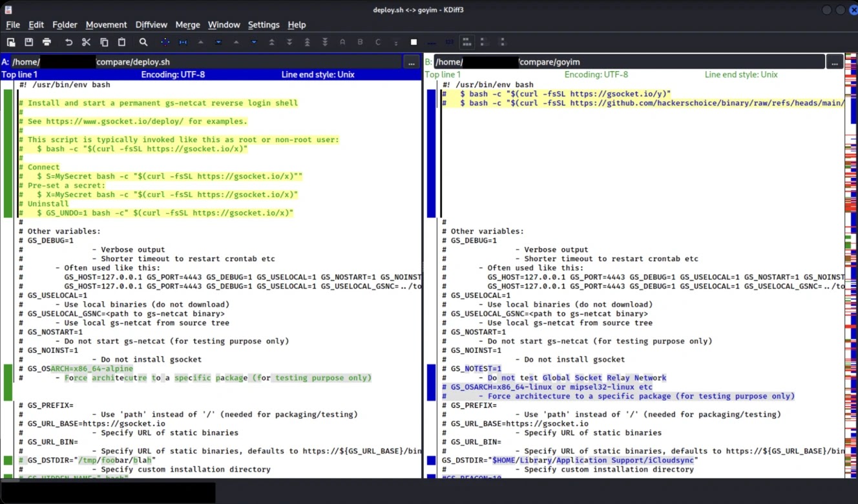The image size is (858, 504).
Task: Click 'Uninstall' comment line in pane A
Action: pyautogui.click(x=43, y=204)
